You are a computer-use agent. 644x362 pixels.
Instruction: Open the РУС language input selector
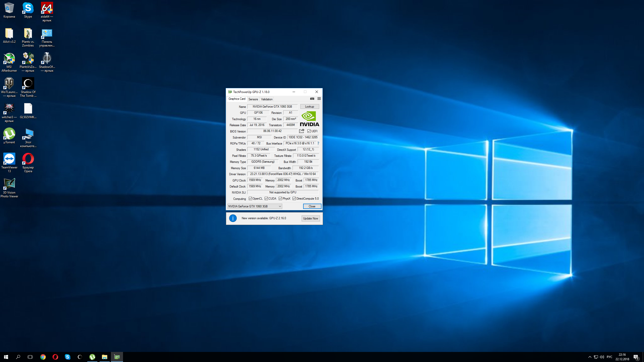click(x=609, y=357)
